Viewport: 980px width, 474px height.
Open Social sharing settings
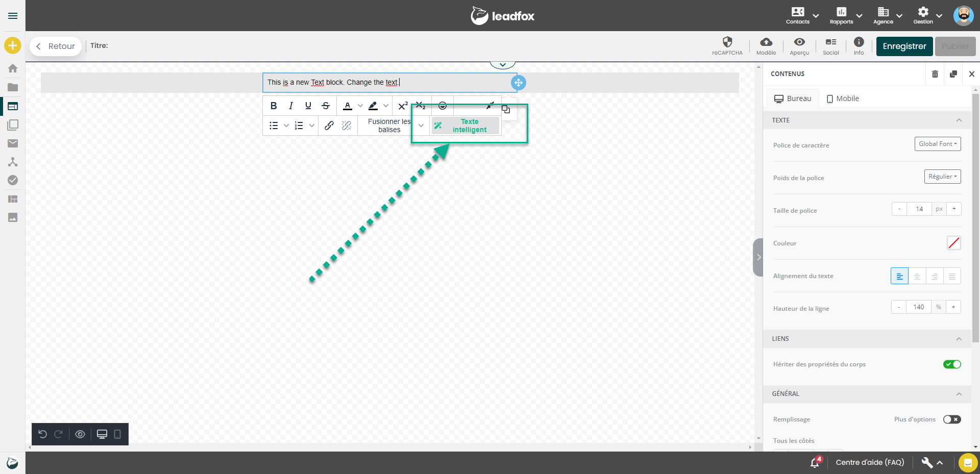coord(830,46)
